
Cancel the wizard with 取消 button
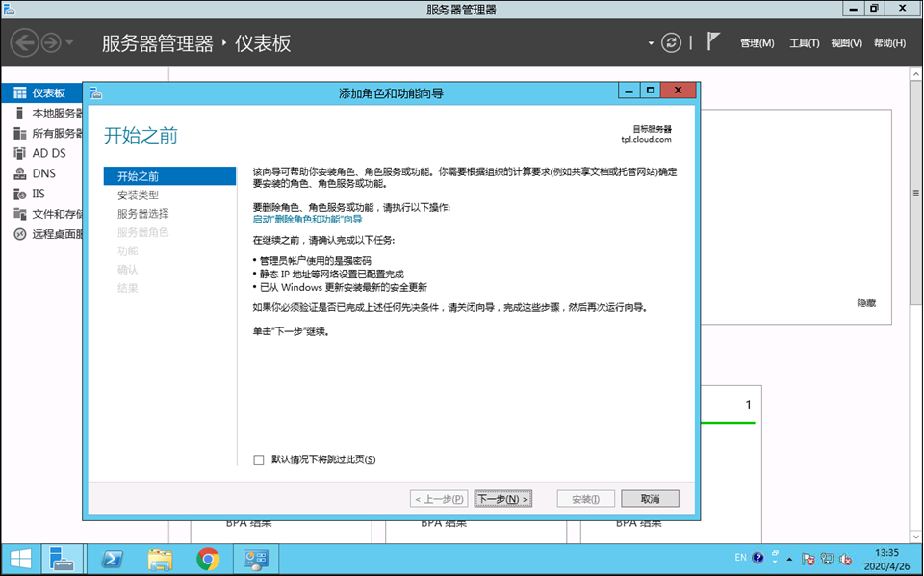tap(650, 499)
